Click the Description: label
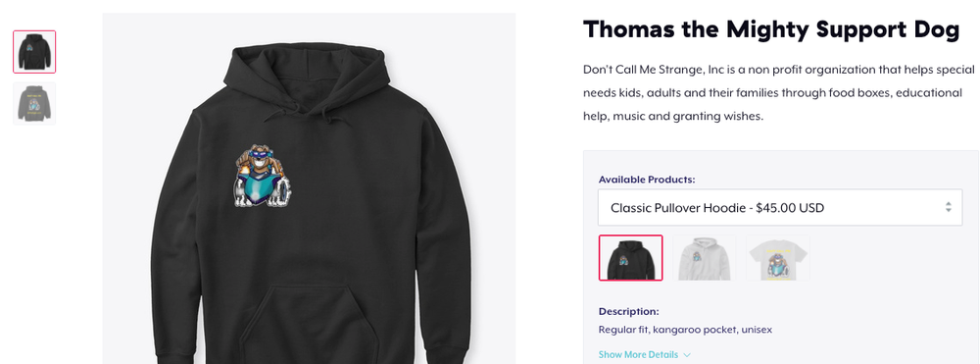980x364 pixels. (629, 311)
